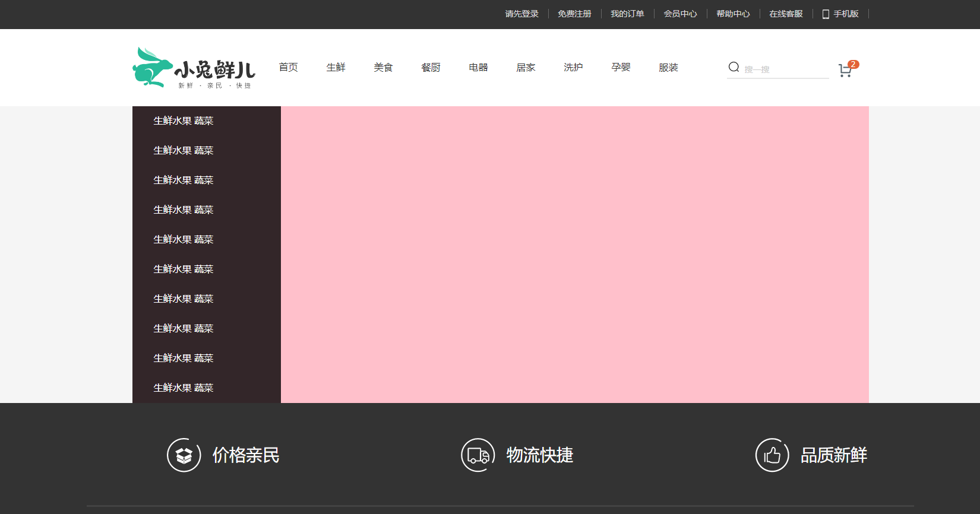Select the 孕婴 nav item
Image resolution: width=980 pixels, height=514 pixels.
(621, 67)
